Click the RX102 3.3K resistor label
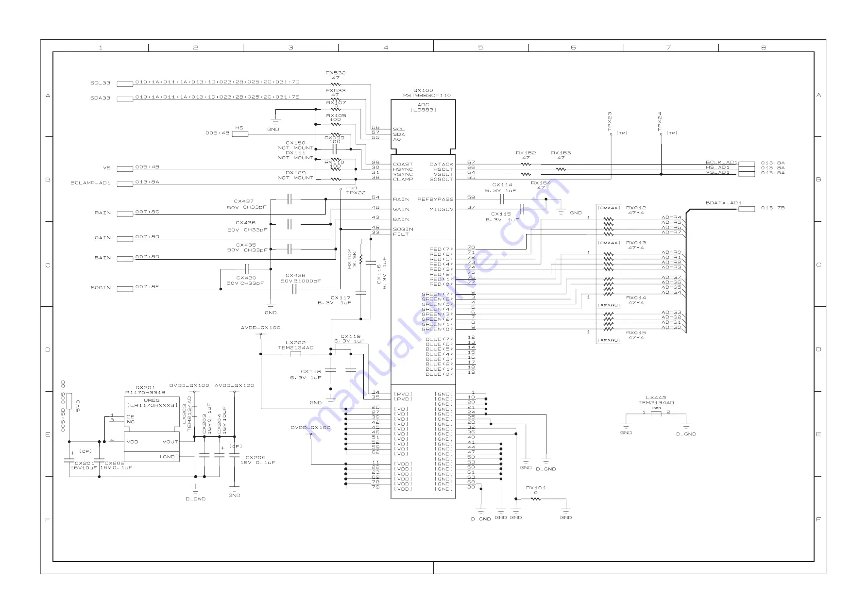 click(x=352, y=259)
